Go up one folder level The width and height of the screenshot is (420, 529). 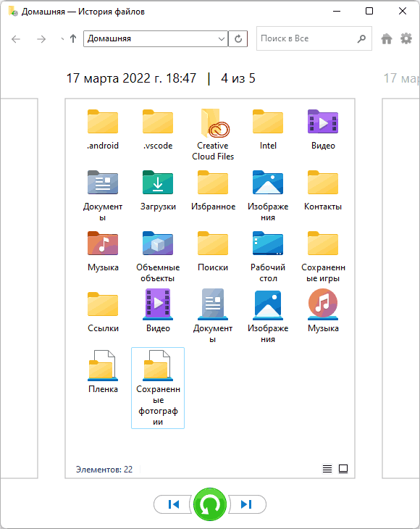[73, 39]
